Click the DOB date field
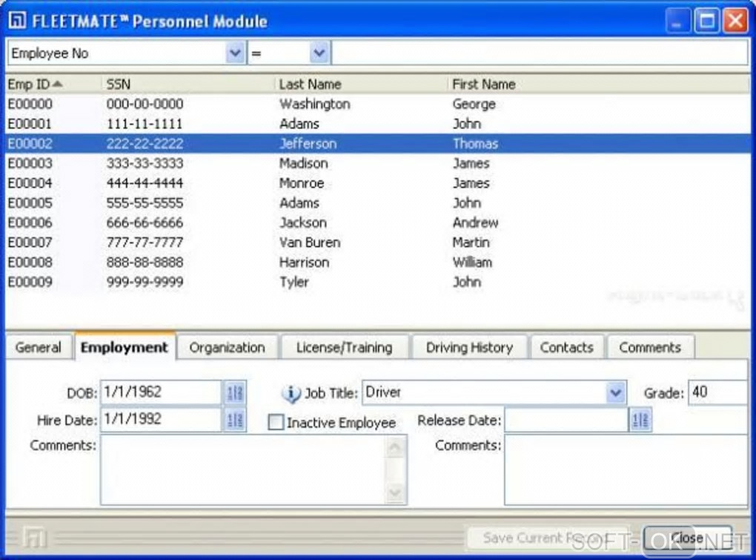 point(161,392)
